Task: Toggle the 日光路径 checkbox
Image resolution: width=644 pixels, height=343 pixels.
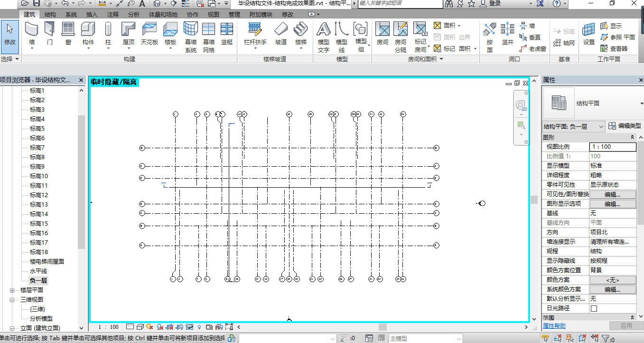Action: click(x=593, y=308)
